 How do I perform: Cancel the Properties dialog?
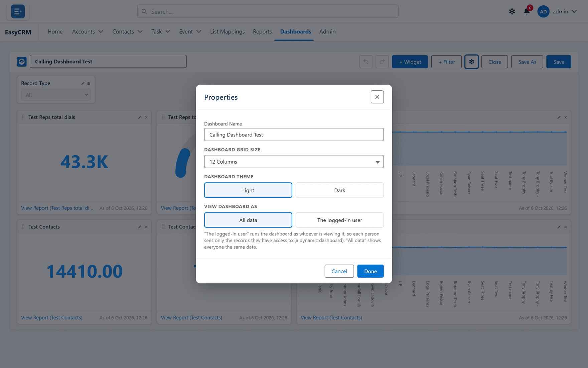(x=339, y=271)
